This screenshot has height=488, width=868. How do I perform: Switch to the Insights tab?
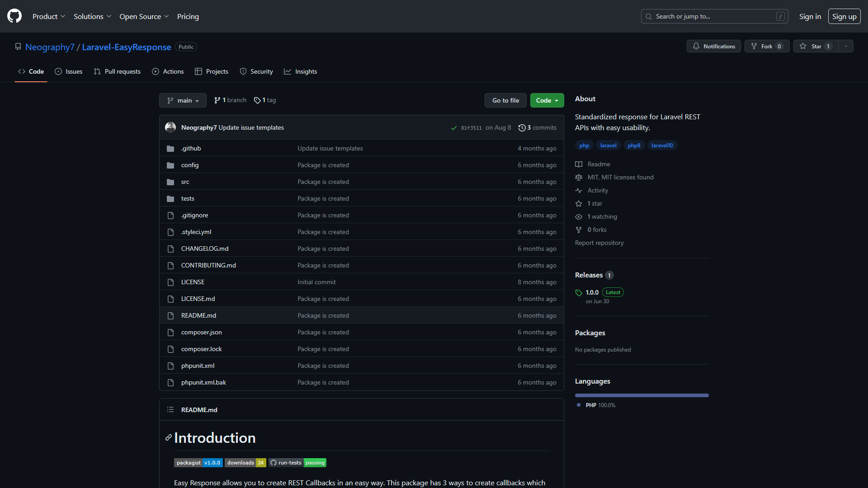point(301,71)
